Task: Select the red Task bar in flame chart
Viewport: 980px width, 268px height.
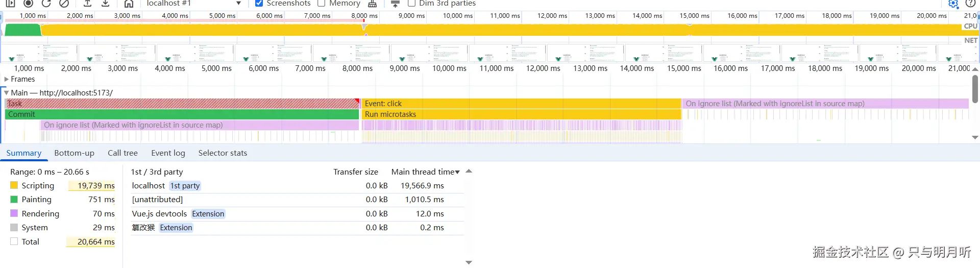Action: coord(182,104)
